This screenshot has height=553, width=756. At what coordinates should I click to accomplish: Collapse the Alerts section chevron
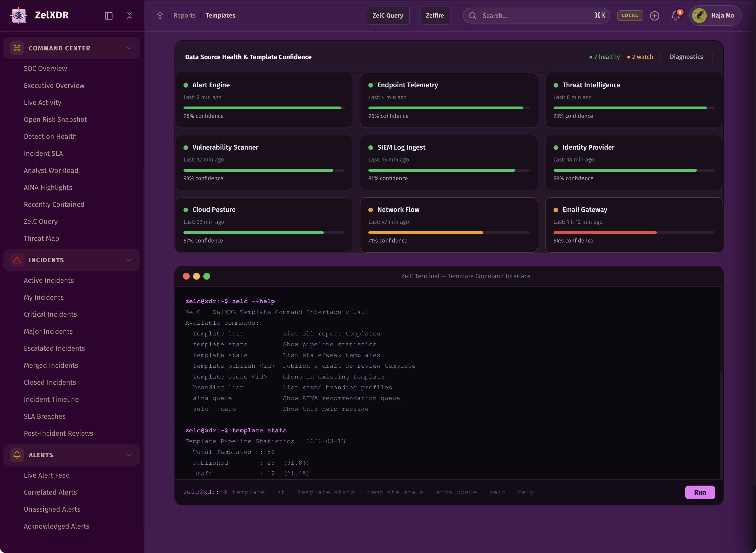point(129,455)
